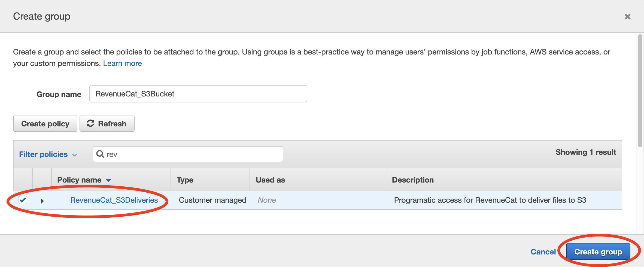Screen dimensions: 644x267
Task: Click the Type column header
Action: pos(185,180)
